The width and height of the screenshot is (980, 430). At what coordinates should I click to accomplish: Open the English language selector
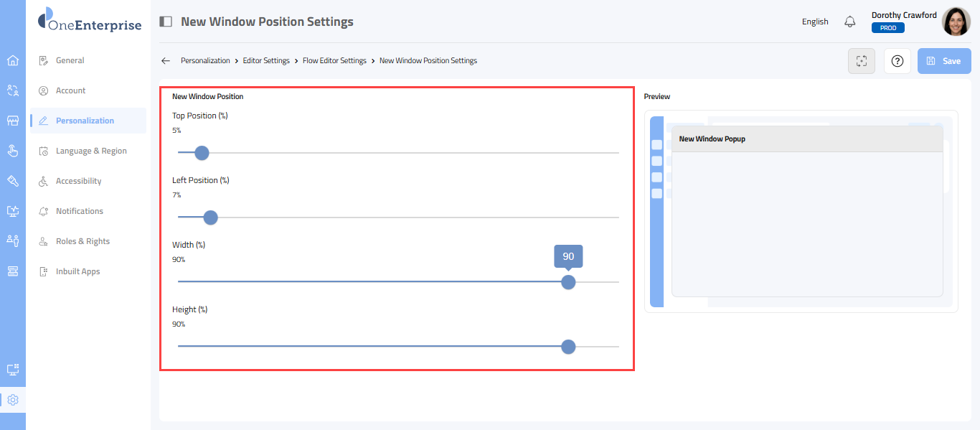point(815,22)
